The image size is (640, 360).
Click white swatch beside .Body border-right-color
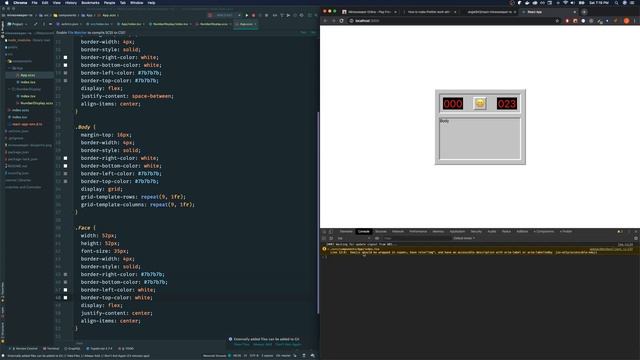click(x=65, y=158)
